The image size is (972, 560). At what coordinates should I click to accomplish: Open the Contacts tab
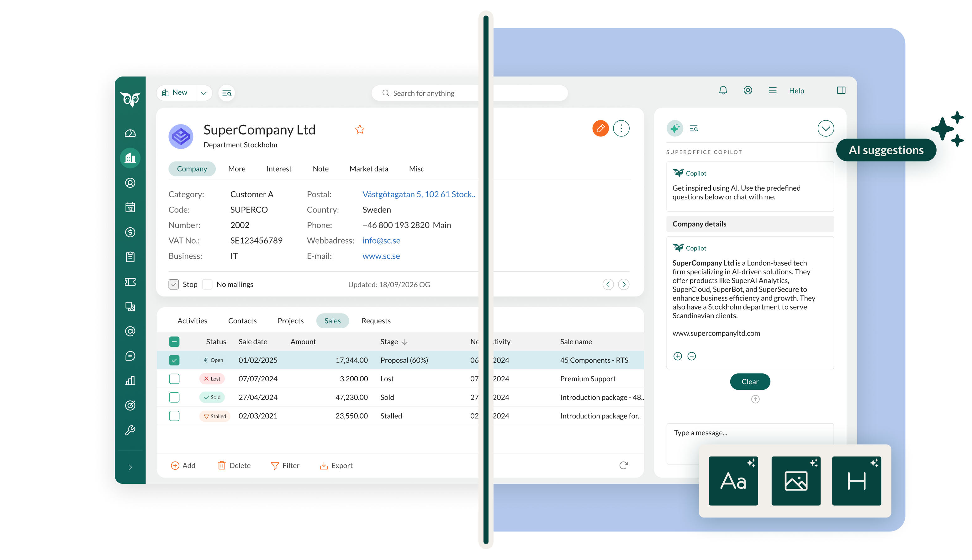point(242,321)
